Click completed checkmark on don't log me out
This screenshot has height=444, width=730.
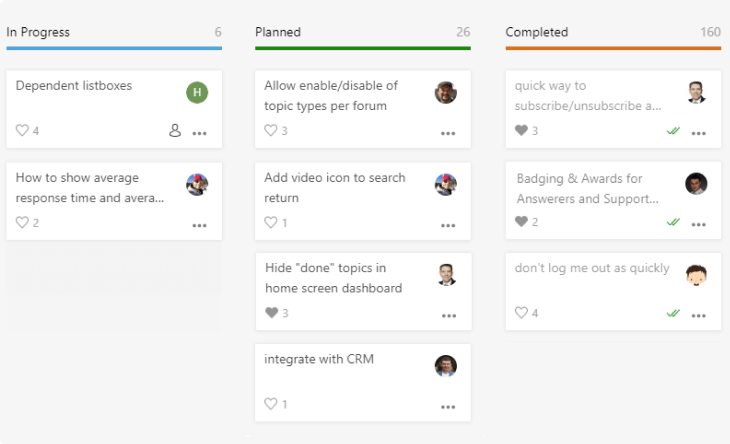[673, 313]
